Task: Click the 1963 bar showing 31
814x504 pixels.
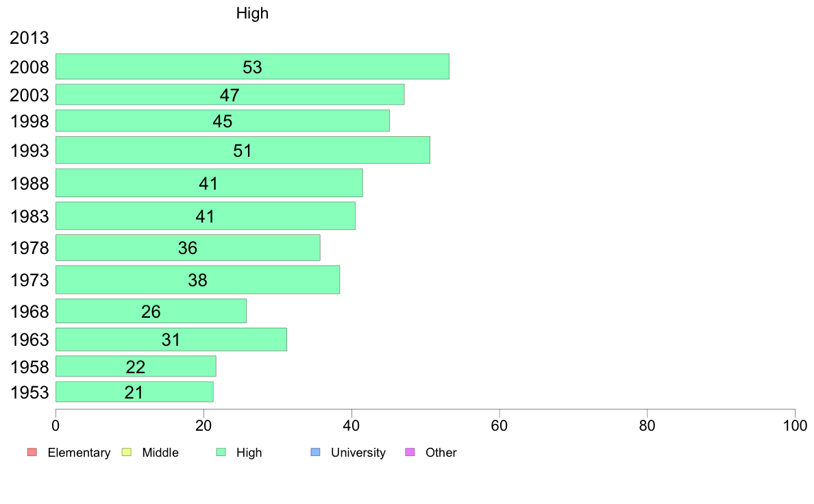Action: pyautogui.click(x=171, y=340)
